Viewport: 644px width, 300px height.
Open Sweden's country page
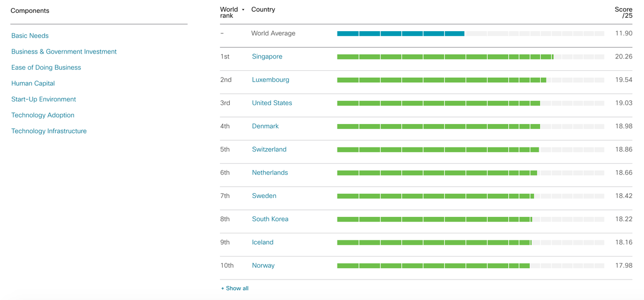pyautogui.click(x=264, y=196)
